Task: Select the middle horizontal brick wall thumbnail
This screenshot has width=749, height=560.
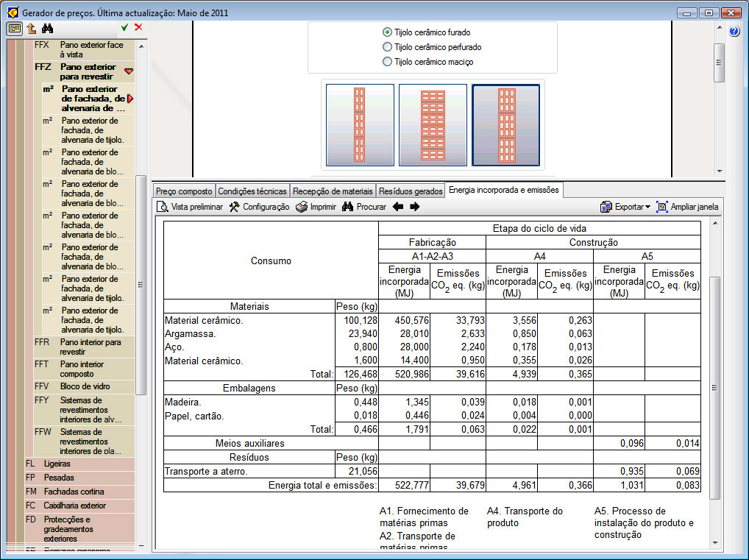Action: pyautogui.click(x=433, y=125)
